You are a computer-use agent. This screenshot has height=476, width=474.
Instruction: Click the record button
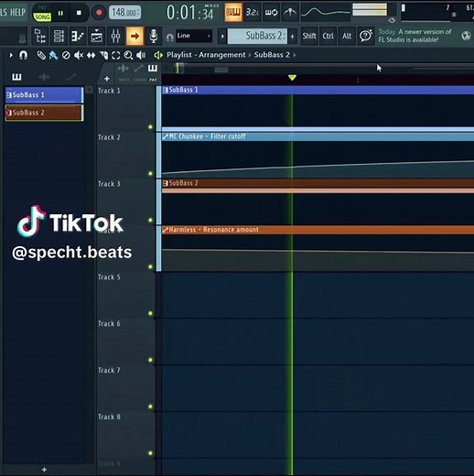(x=99, y=13)
